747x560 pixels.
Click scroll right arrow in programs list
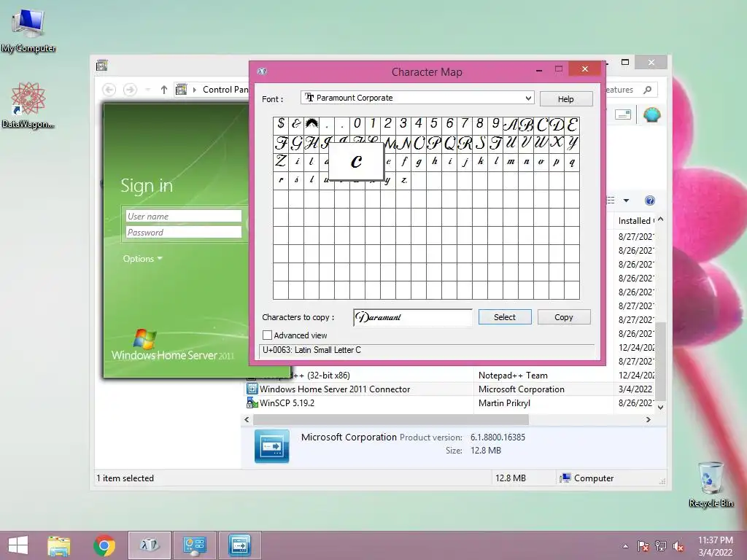tap(648, 419)
